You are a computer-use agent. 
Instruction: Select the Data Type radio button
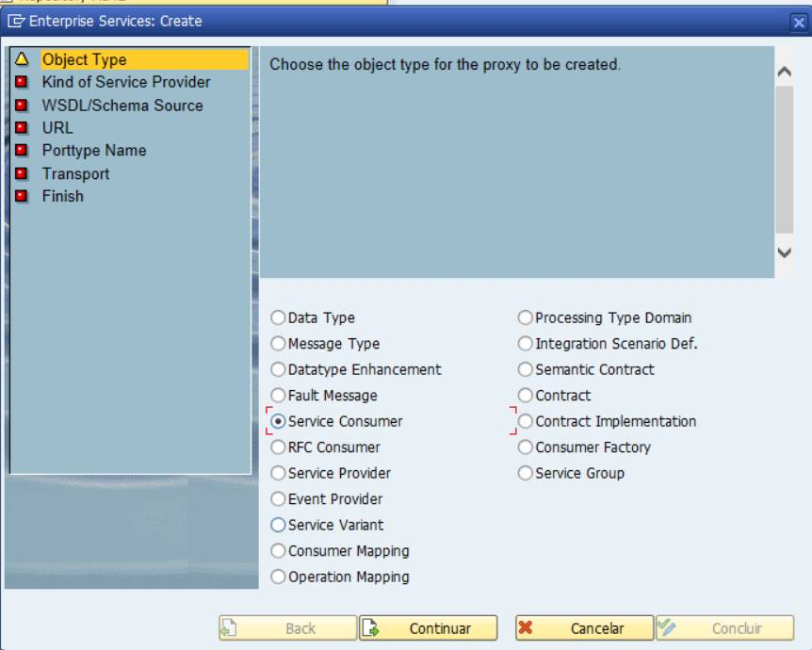click(x=279, y=318)
